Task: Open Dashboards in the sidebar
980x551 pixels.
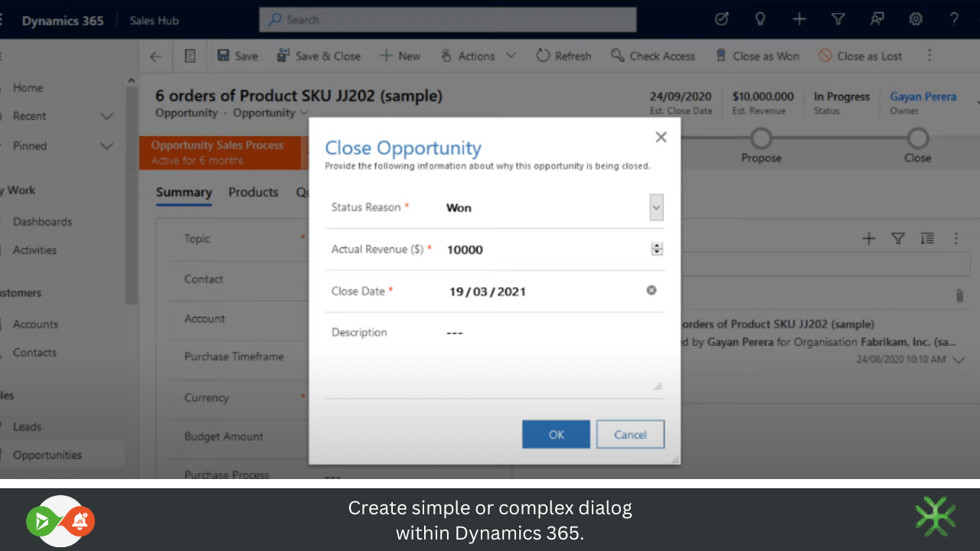Action: point(42,222)
